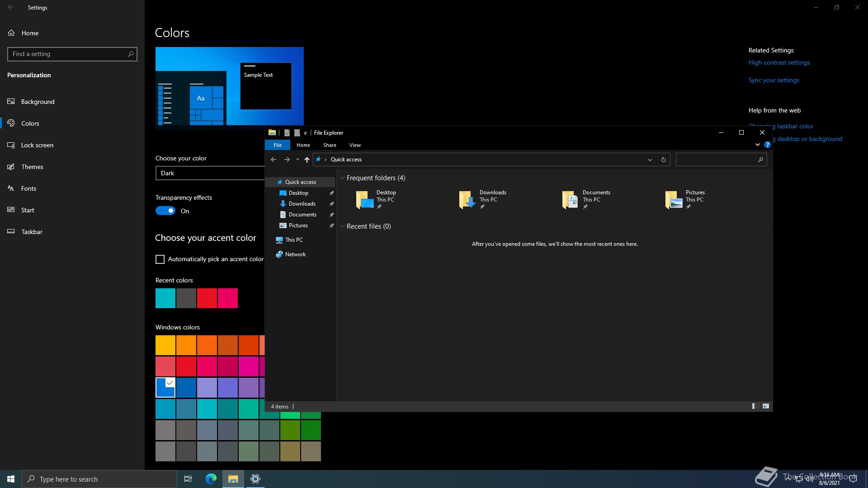
Task: Open the Choose your color dropdown
Action: [210, 173]
